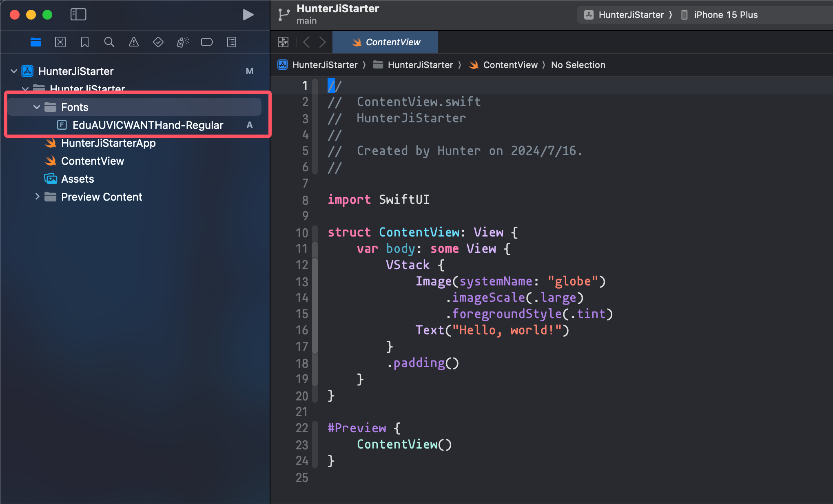This screenshot has height=504, width=833.
Task: Expand the Preview Content folder
Action: point(37,197)
